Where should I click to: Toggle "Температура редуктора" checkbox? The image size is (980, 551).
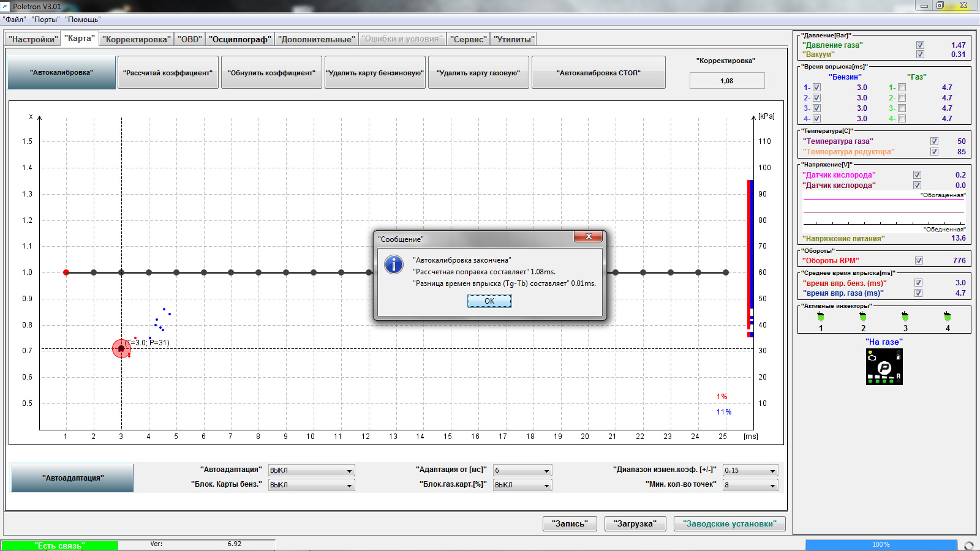point(934,152)
